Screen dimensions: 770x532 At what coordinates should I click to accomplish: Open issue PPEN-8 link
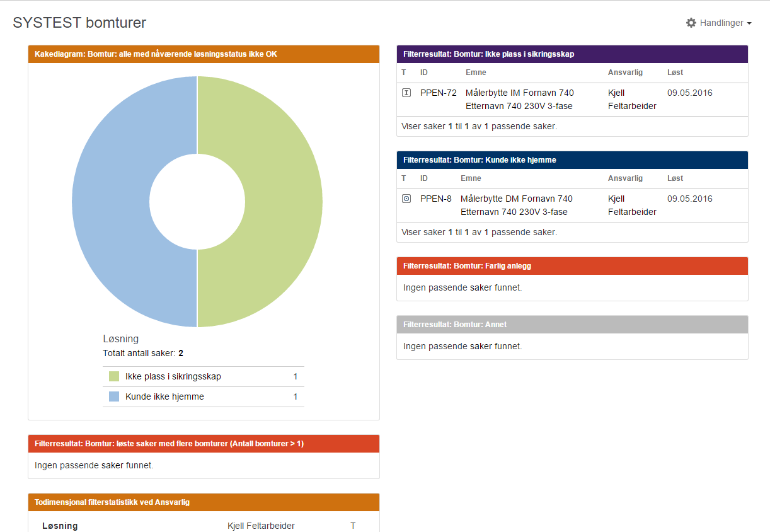click(435, 199)
